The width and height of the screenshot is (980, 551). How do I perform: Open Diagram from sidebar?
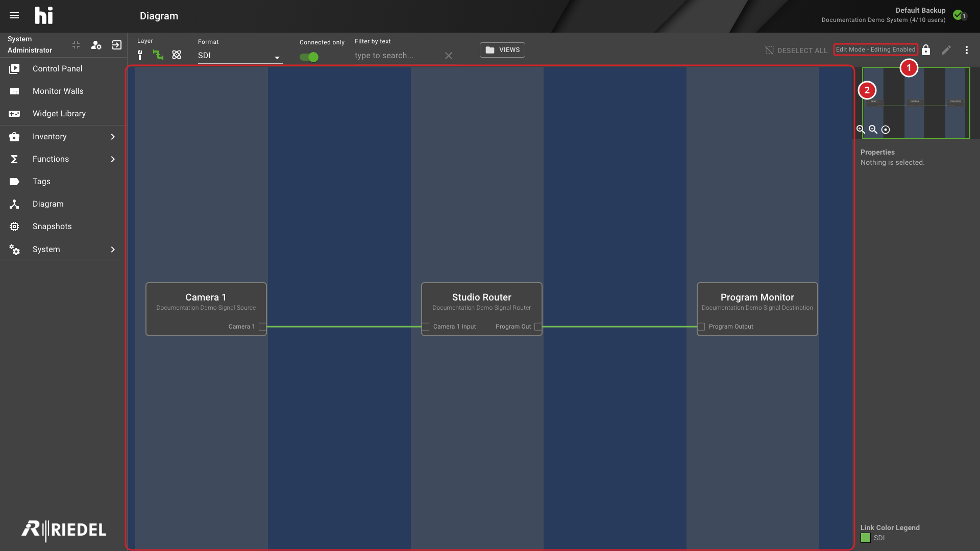pyautogui.click(x=63, y=204)
